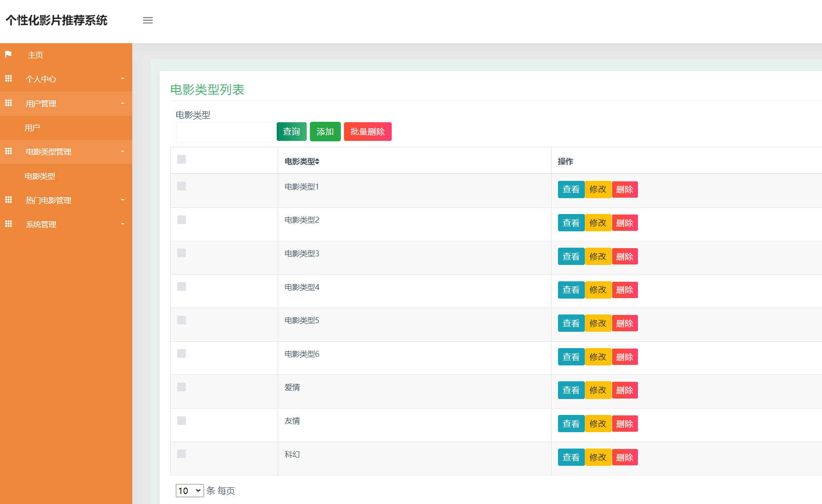
Task: Open the 电影类型 submenu item in sidebar
Action: [x=40, y=176]
